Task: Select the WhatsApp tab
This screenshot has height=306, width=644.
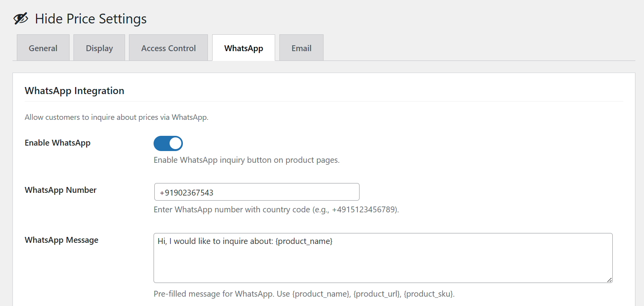Action: (243, 48)
